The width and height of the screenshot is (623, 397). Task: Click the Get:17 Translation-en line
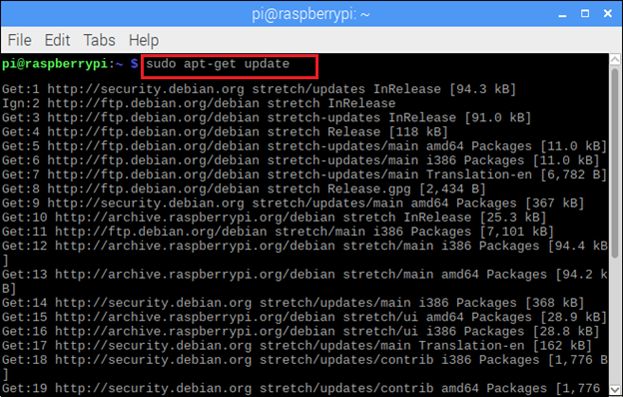tap(297, 346)
